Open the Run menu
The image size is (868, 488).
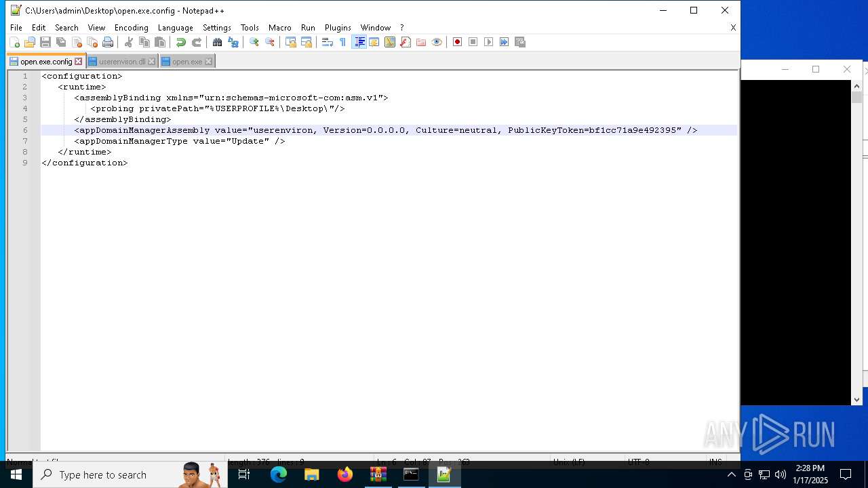pos(308,28)
